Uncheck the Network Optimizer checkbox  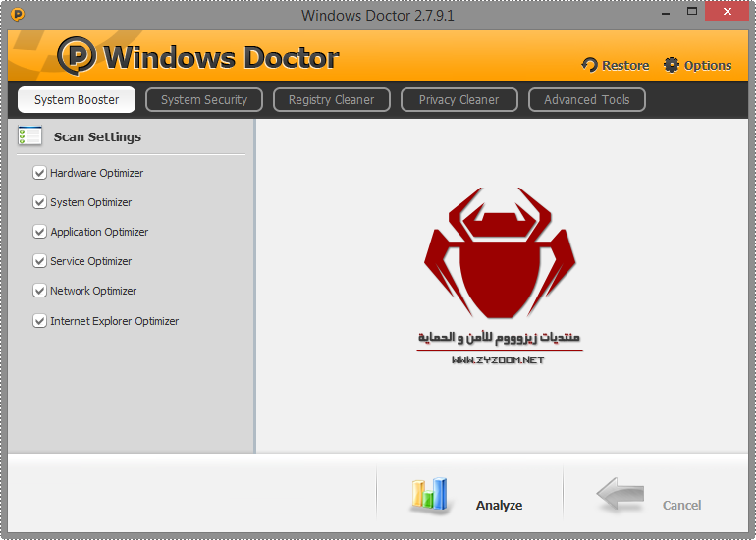[39, 291]
